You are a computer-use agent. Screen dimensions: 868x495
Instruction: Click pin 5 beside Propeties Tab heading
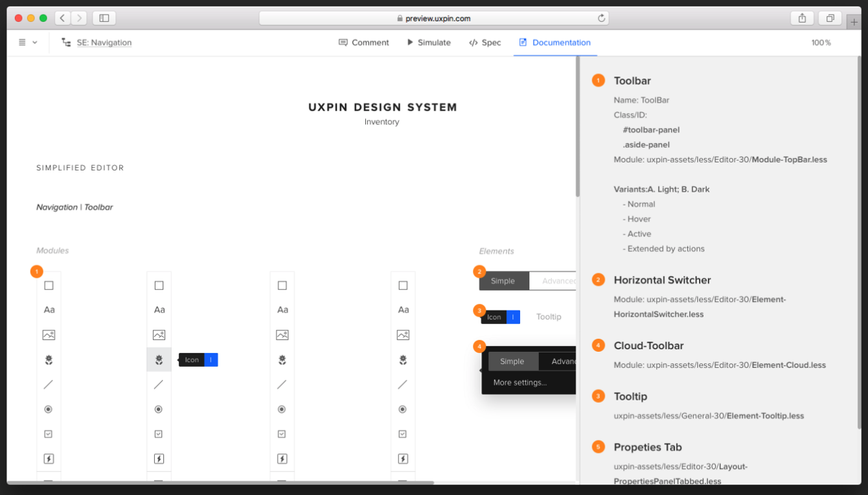599,446
